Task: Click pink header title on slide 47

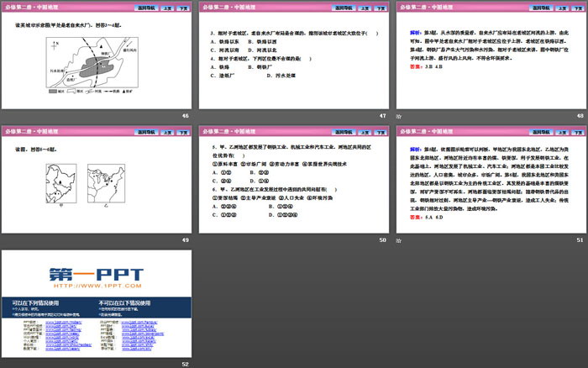Action: [229, 7]
